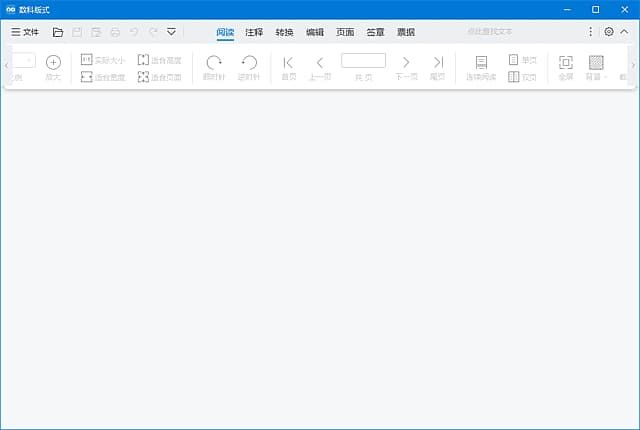Open the 文件 hamburger menu

25,32
